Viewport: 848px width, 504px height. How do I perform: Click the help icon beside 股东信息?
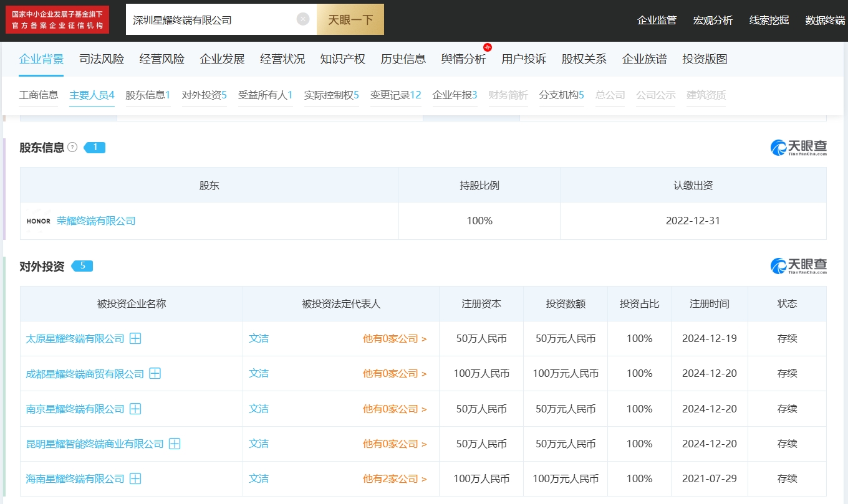point(72,148)
